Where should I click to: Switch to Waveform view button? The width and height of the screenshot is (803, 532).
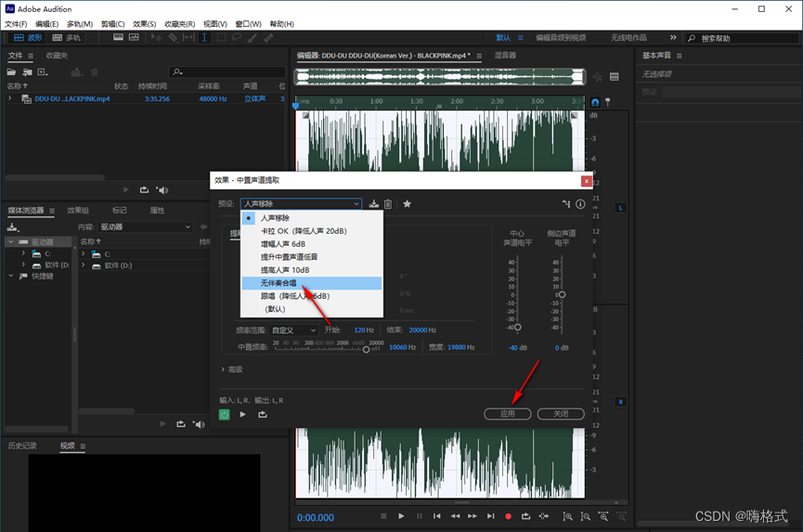click(x=28, y=37)
